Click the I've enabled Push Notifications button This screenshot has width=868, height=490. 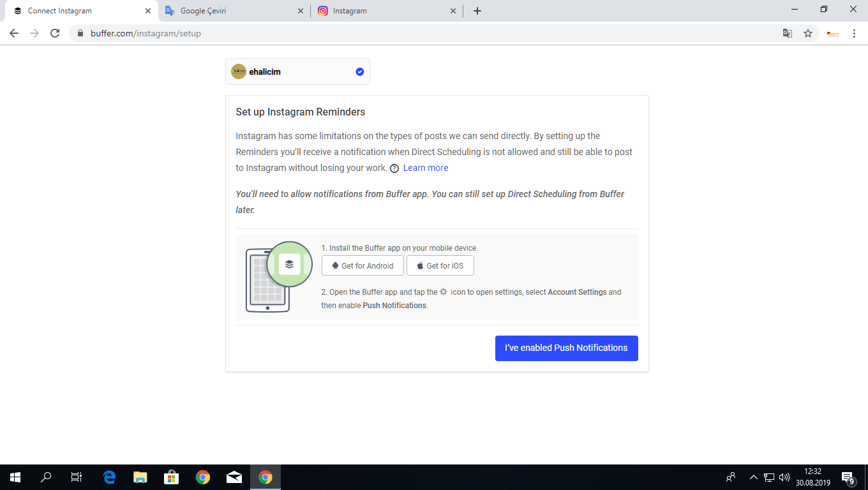coord(566,348)
